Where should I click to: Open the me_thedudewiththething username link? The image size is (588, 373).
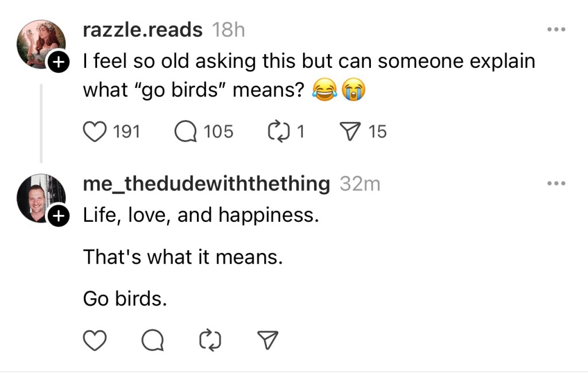207,183
